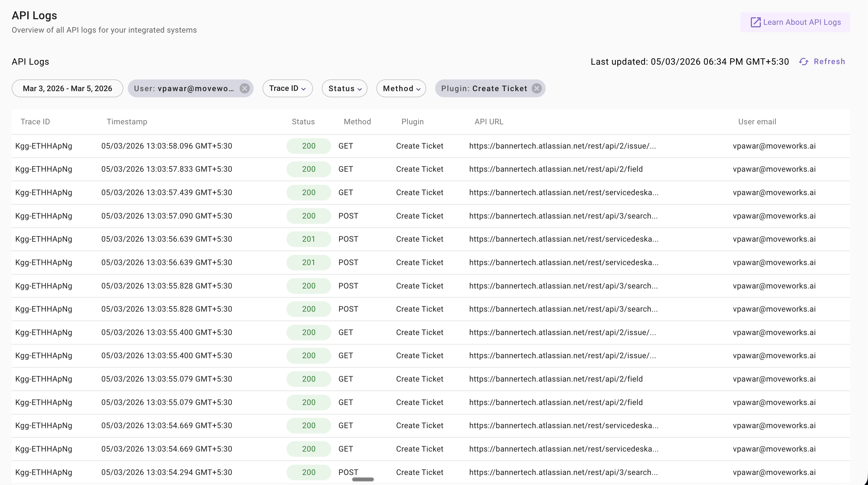Open the Mar 3 - Mar 5 date range picker
Viewport: 868px width, 485px height.
(67, 88)
